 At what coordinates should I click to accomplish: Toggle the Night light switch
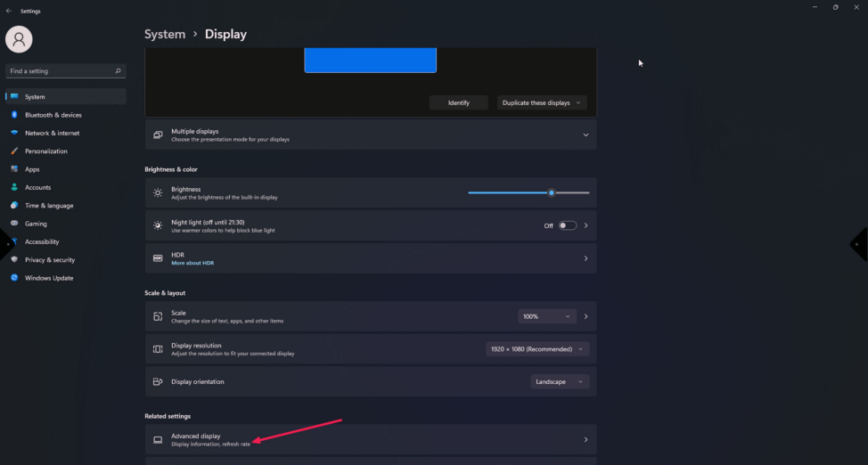567,225
